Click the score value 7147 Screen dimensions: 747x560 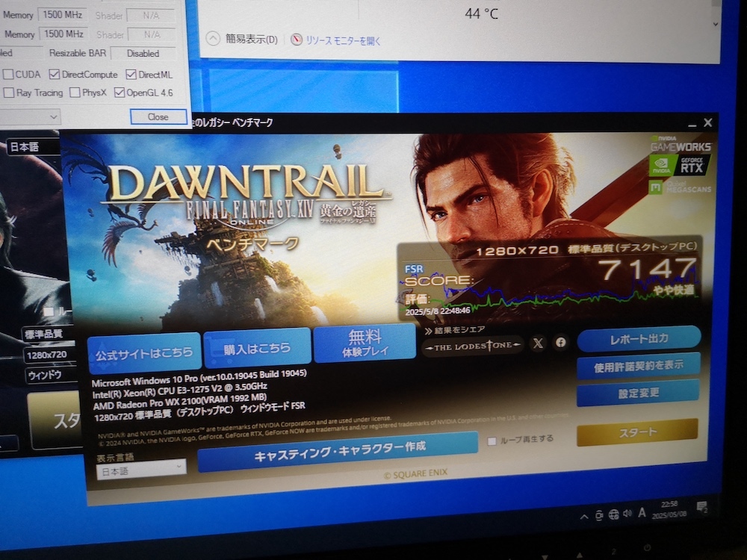648,269
